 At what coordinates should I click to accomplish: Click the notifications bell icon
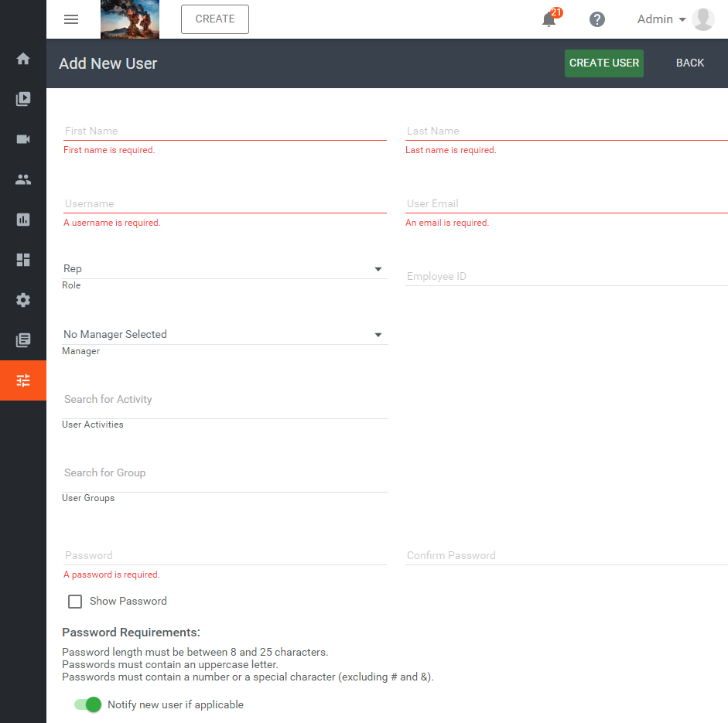(549, 20)
